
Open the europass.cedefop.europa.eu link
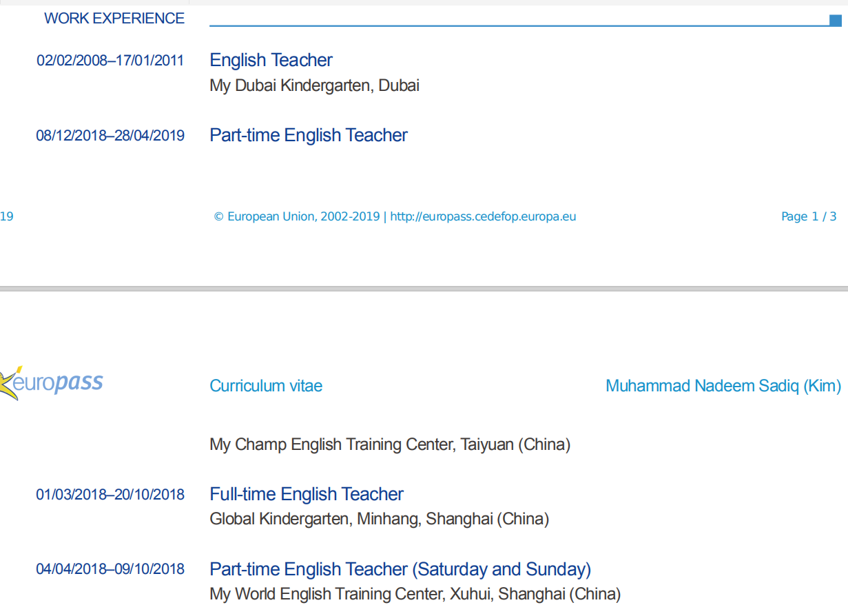(x=483, y=216)
